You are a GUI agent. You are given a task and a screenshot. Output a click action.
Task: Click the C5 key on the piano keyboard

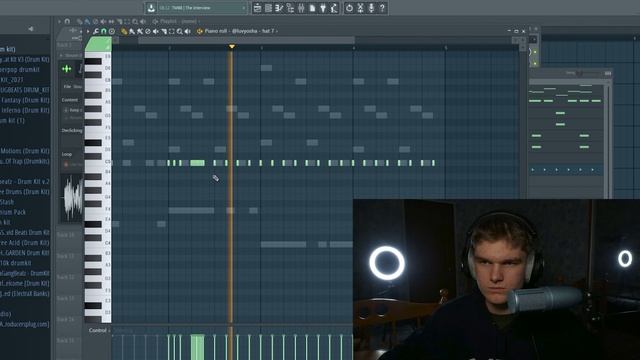tap(98, 162)
